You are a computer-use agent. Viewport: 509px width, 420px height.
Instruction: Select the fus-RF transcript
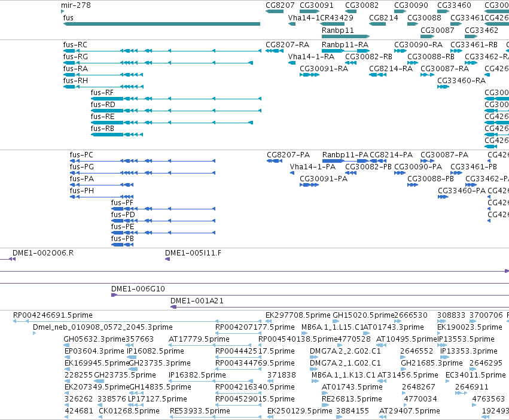(176, 99)
